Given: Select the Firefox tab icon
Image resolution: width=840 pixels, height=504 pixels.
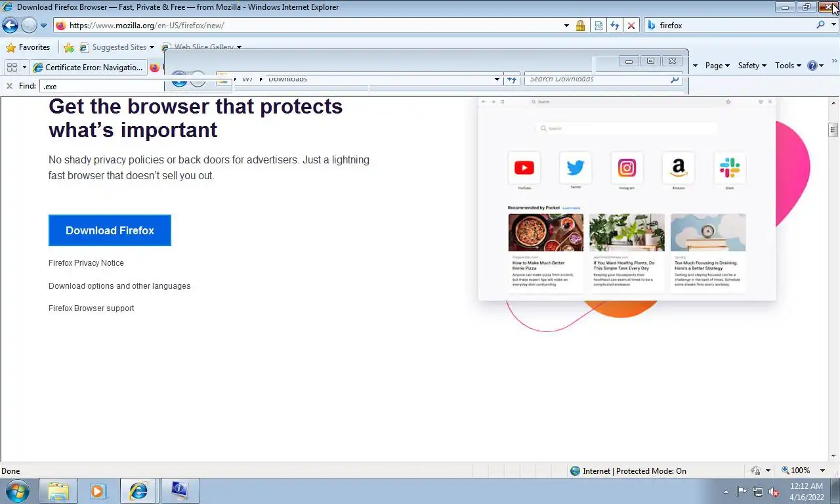Looking at the screenshot, I should (x=155, y=67).
